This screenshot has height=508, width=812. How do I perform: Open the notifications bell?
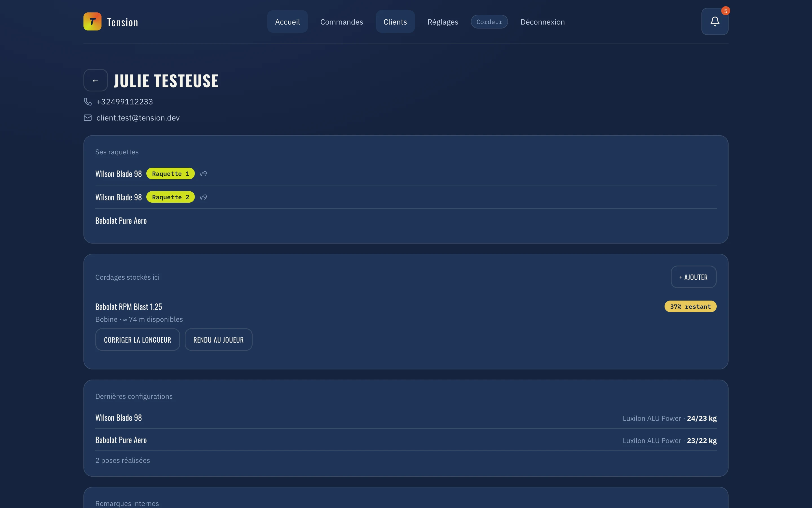715,21
